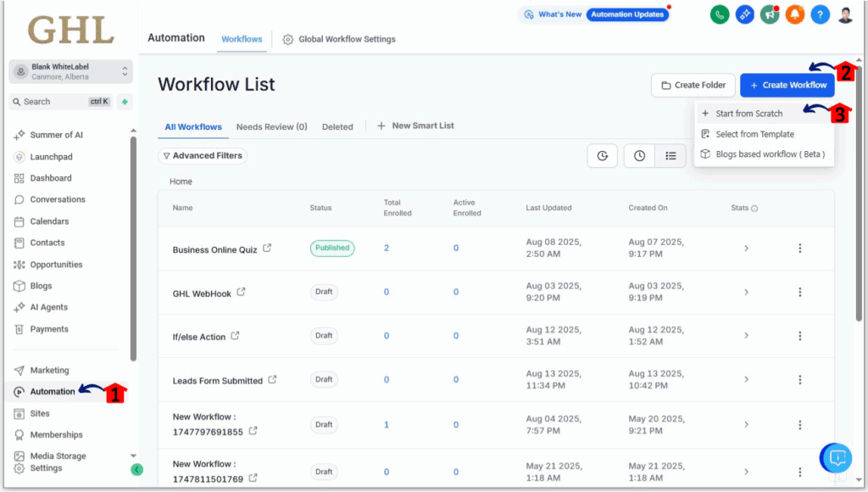Click the history clock-with-arrow icon button
This screenshot has width=868, height=492.
[603, 156]
